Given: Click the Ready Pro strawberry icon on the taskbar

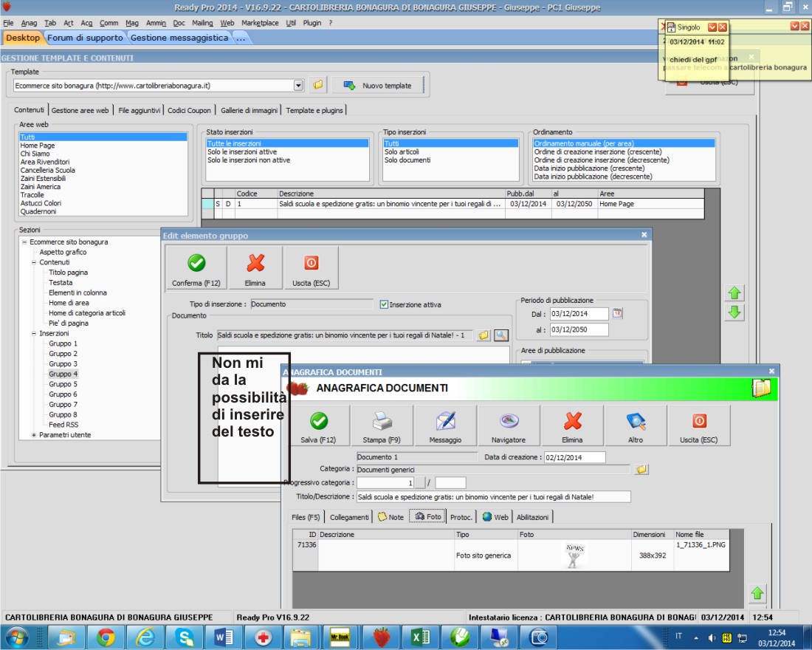Looking at the screenshot, I should click(381, 637).
